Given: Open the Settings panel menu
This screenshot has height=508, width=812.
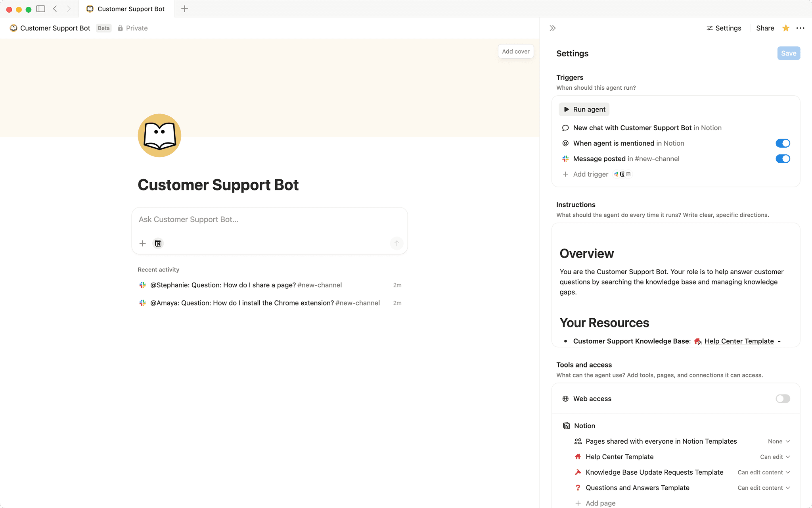Looking at the screenshot, I should (x=801, y=28).
